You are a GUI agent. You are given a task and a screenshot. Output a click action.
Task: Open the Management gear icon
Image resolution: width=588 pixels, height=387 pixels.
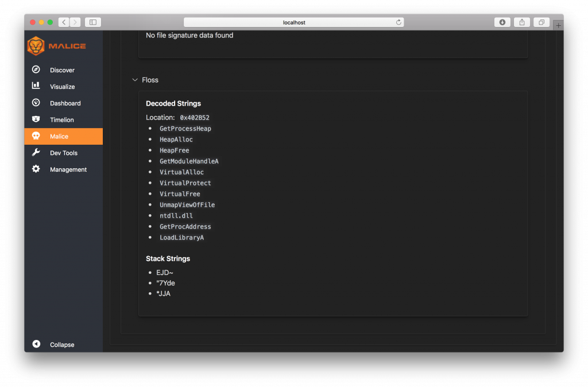36,169
